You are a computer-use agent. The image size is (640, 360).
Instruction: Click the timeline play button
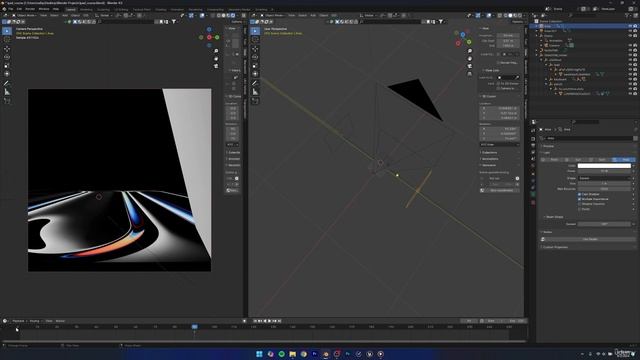click(270, 321)
